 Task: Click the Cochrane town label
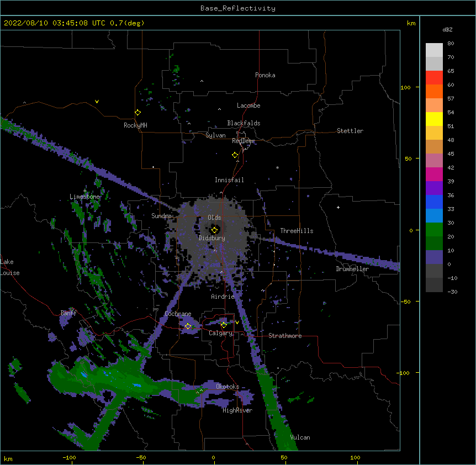pos(178,314)
